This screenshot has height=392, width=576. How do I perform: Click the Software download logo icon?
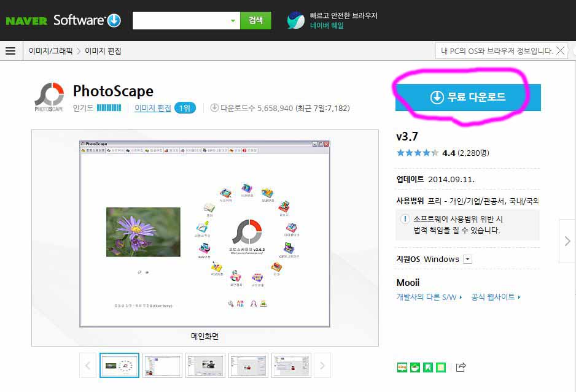(x=114, y=21)
